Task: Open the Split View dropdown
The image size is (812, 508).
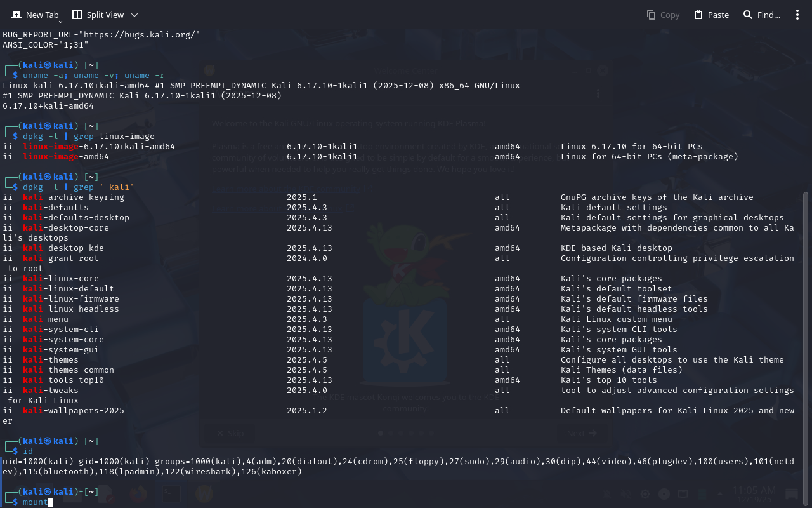Action: [x=134, y=15]
